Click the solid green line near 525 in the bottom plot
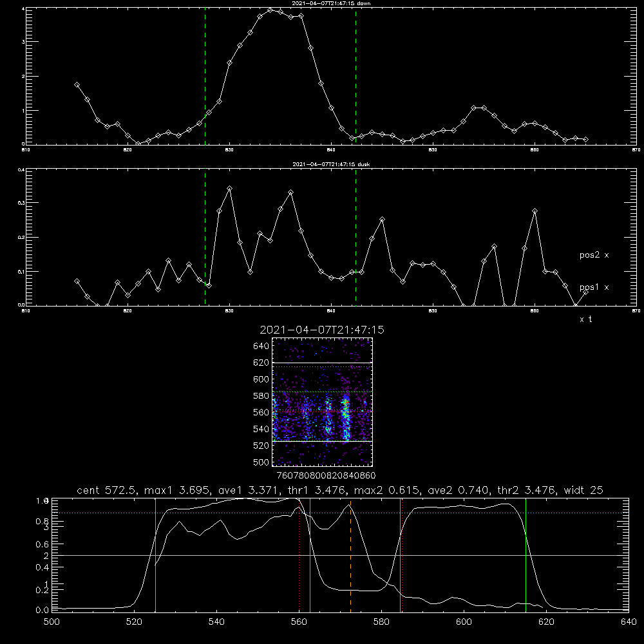Image resolution: width=644 pixels, height=644 pixels. point(155,555)
